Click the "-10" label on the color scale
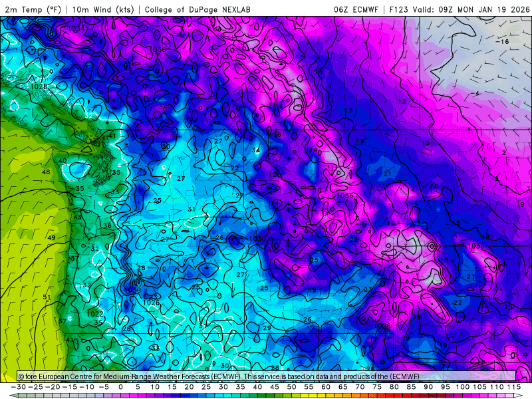The height and width of the screenshot is (399, 532). (86, 387)
